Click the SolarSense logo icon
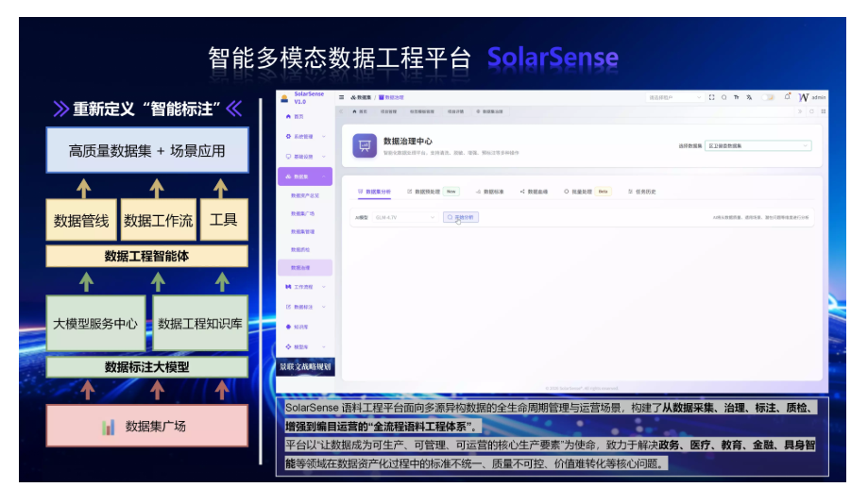868x504 pixels. pyautogui.click(x=284, y=98)
